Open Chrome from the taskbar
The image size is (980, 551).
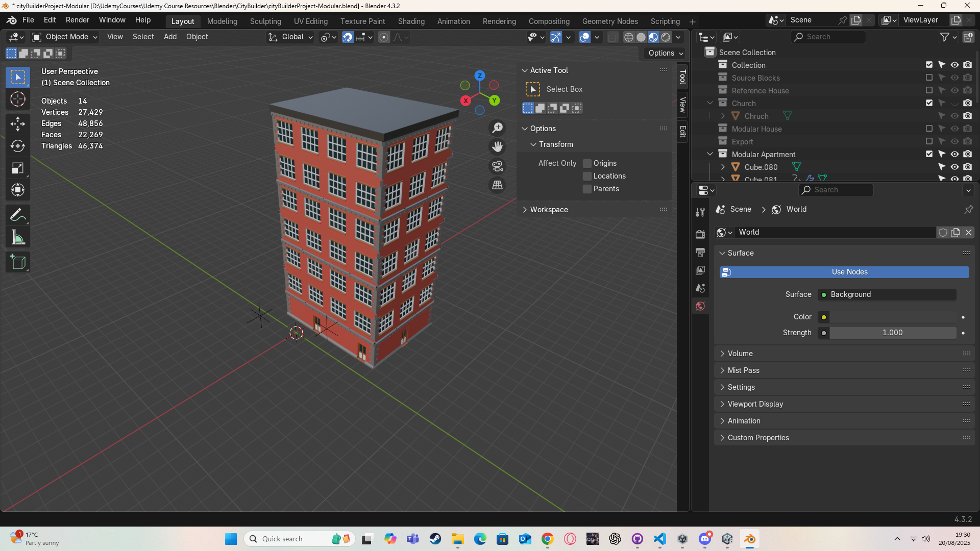coord(548,539)
